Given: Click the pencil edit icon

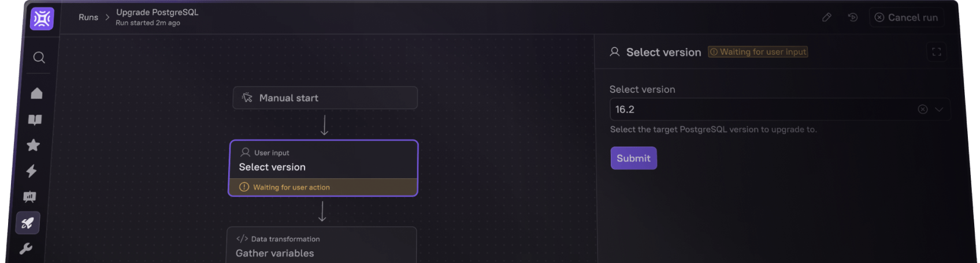Looking at the screenshot, I should pyautogui.click(x=827, y=17).
